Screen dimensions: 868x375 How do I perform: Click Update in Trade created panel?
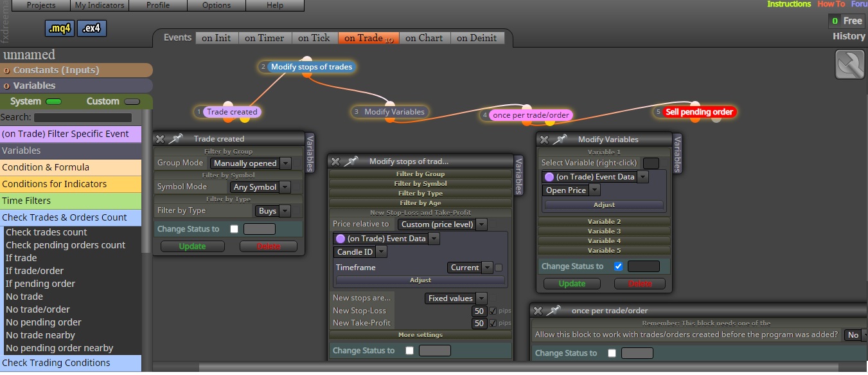(193, 246)
